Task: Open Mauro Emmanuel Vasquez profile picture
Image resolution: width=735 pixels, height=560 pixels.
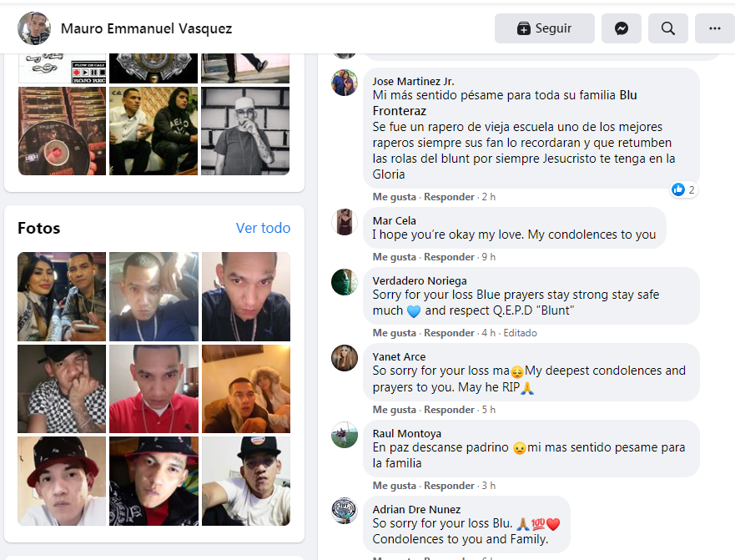Action: pos(33,28)
